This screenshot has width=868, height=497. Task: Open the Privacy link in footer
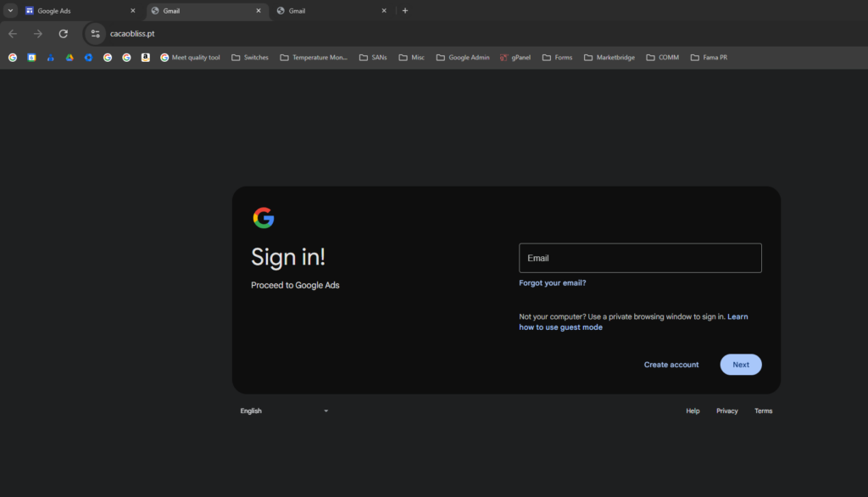point(726,411)
